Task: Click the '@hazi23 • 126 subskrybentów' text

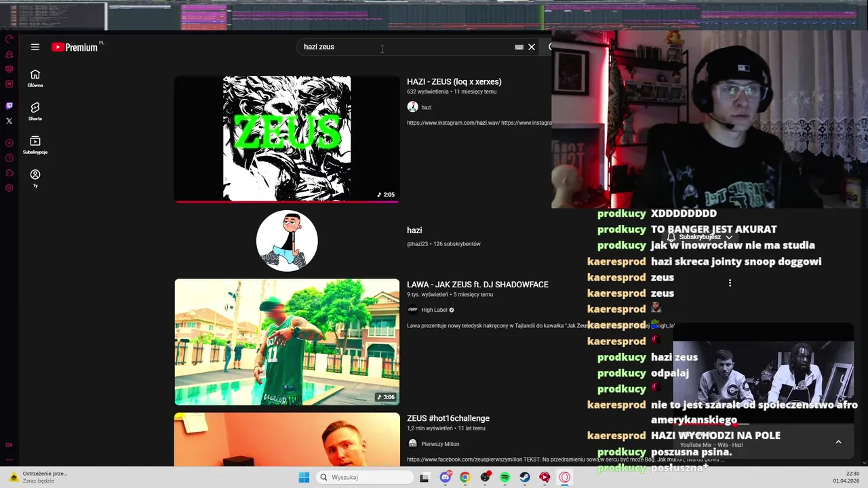Action: pyautogui.click(x=443, y=244)
